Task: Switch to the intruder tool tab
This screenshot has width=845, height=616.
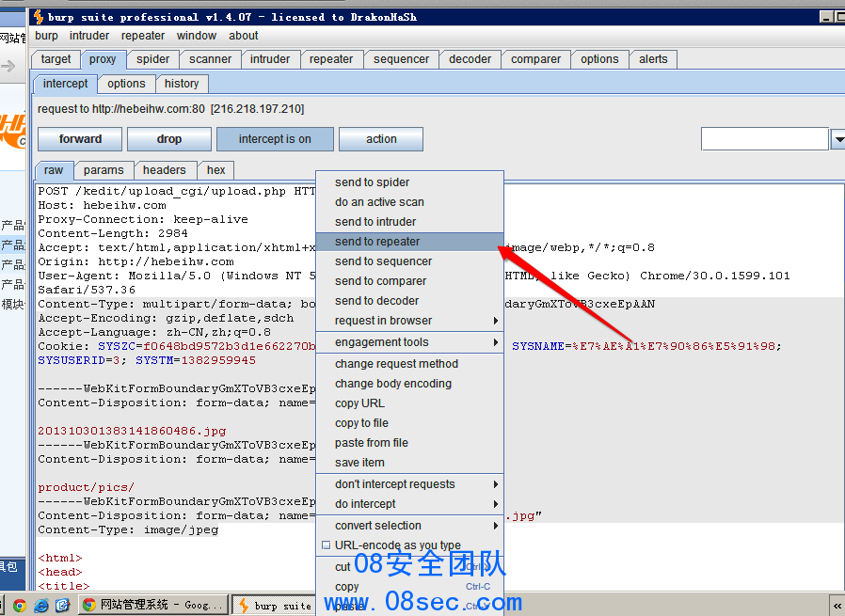Action: coord(270,59)
